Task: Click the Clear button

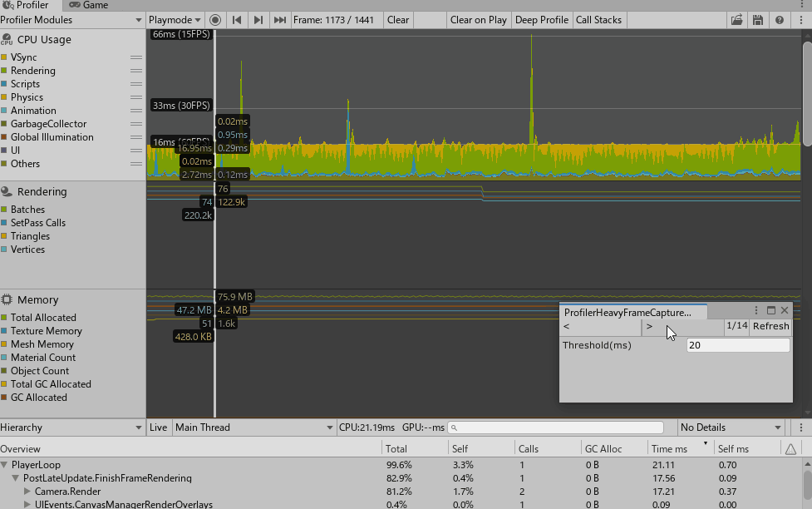Action: click(398, 20)
